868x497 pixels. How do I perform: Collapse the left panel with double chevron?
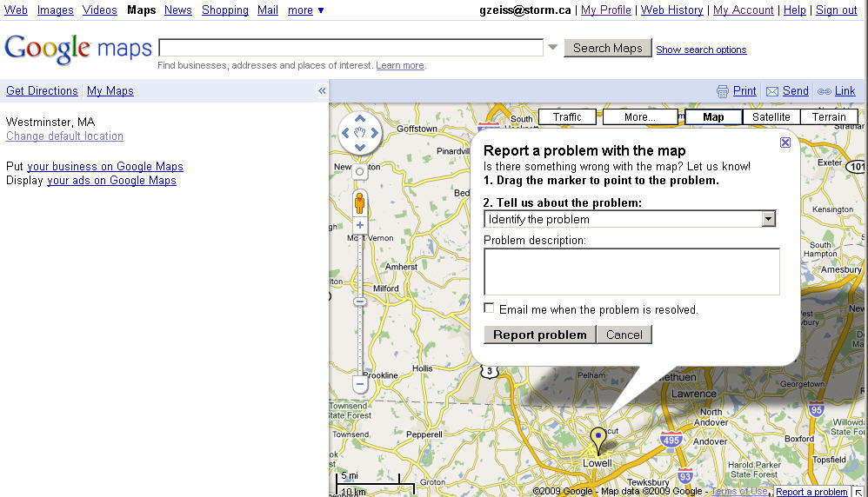[322, 90]
